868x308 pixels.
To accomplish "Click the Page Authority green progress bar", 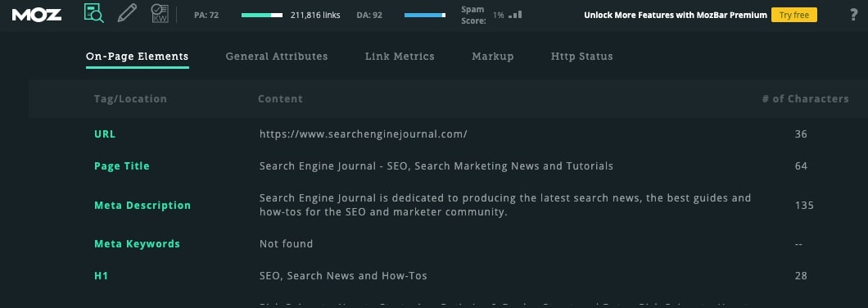I will [x=262, y=15].
